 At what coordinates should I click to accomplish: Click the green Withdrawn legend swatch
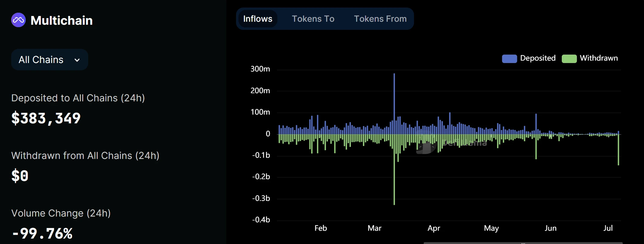click(x=569, y=59)
